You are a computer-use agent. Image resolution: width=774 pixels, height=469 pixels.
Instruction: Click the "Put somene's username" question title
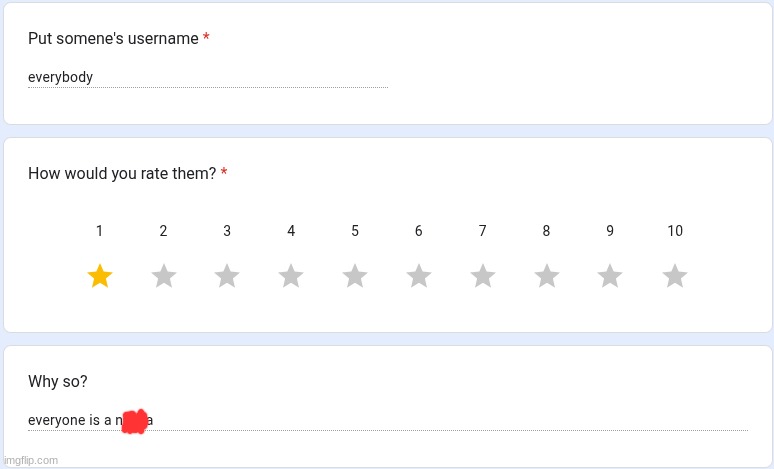[113, 38]
